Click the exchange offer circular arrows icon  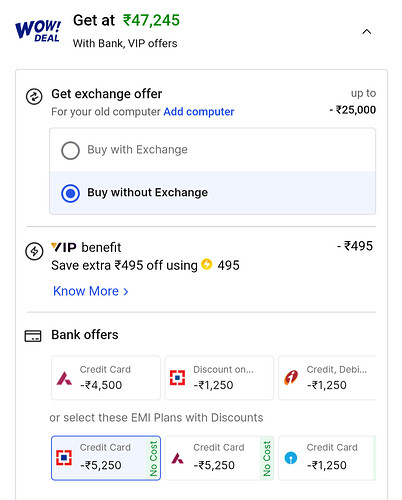[x=34, y=97]
